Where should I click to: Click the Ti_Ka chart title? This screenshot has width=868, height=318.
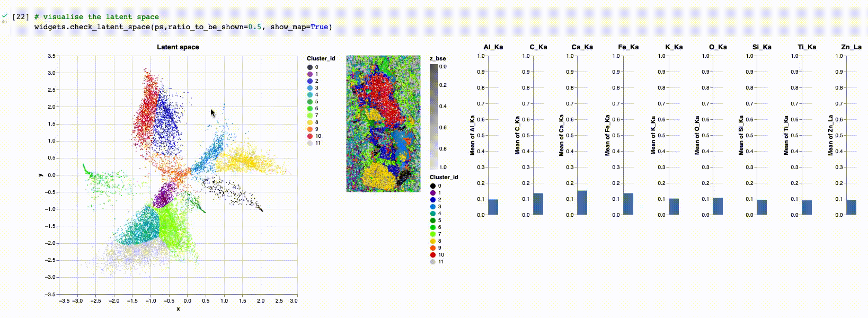pyautogui.click(x=807, y=47)
